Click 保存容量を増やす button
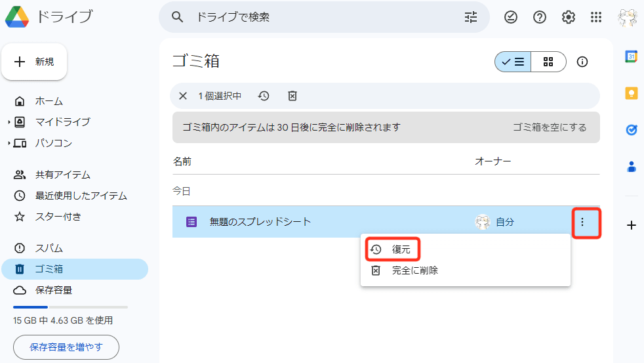The width and height of the screenshot is (644, 363). pos(66,347)
